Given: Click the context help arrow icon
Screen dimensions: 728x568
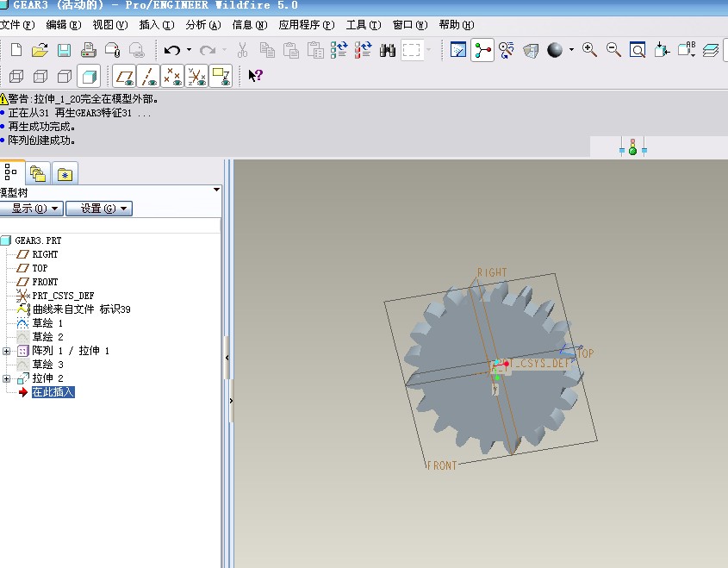Looking at the screenshot, I should (255, 75).
